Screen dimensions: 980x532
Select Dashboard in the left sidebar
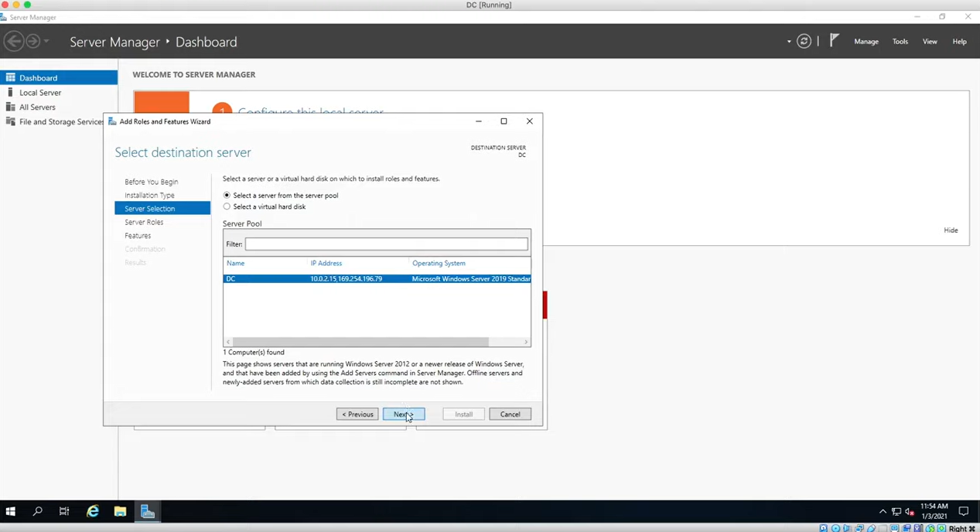(59, 77)
